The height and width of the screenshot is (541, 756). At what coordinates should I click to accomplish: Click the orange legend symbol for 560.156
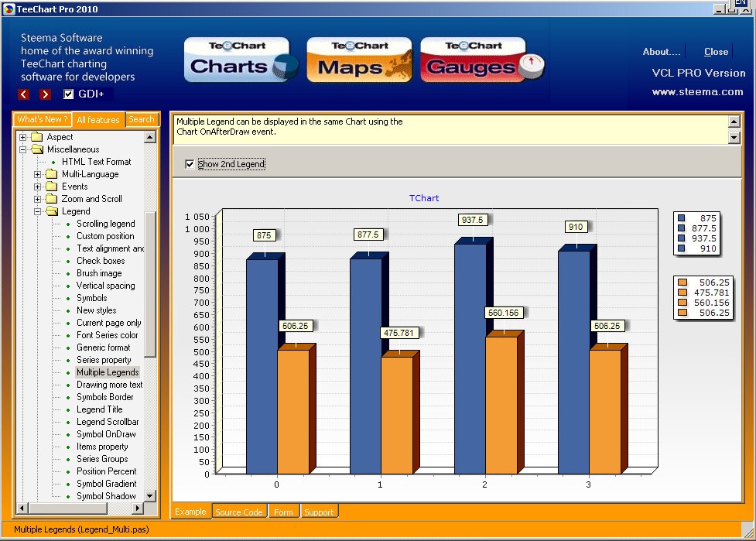point(682,303)
